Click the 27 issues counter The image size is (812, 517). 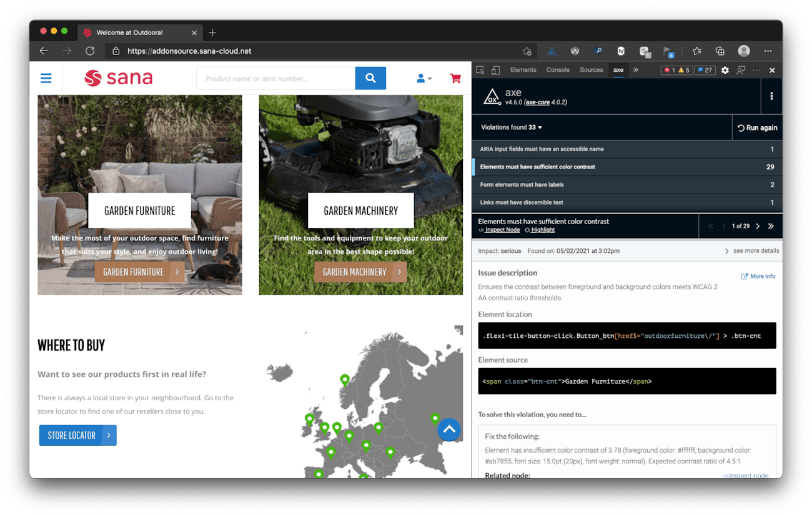[x=705, y=70]
